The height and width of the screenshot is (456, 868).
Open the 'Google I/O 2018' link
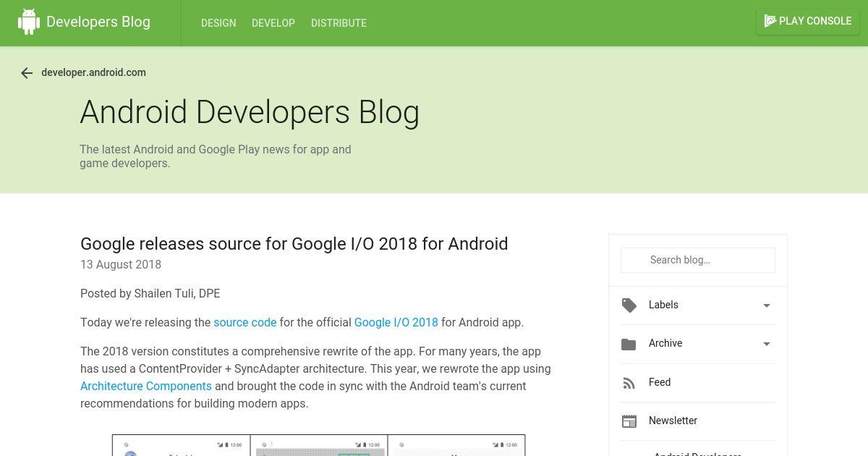[x=396, y=322]
